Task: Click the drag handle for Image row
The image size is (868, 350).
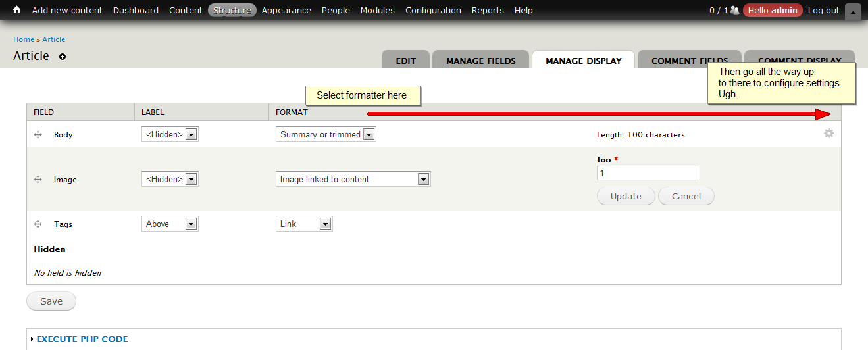Action: coord(38,179)
